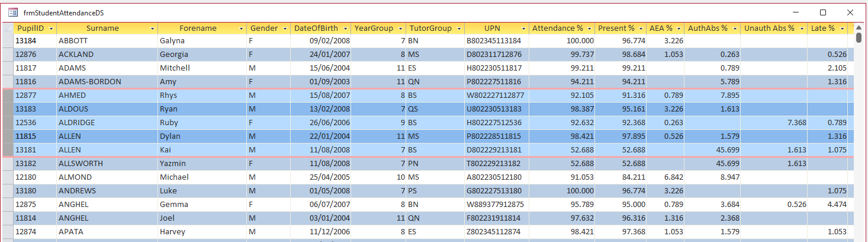
Task: Click surname cell APATA
Action: pyautogui.click(x=107, y=232)
